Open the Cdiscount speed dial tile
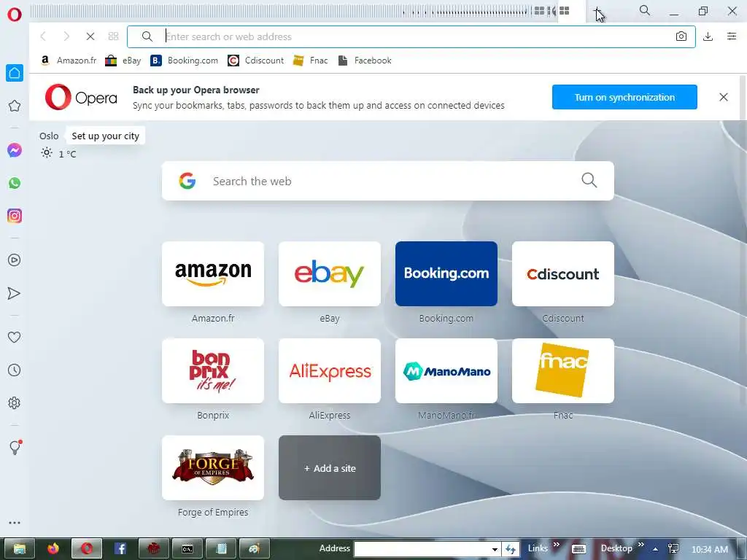Screen dimensions: 747x560 click(563, 274)
